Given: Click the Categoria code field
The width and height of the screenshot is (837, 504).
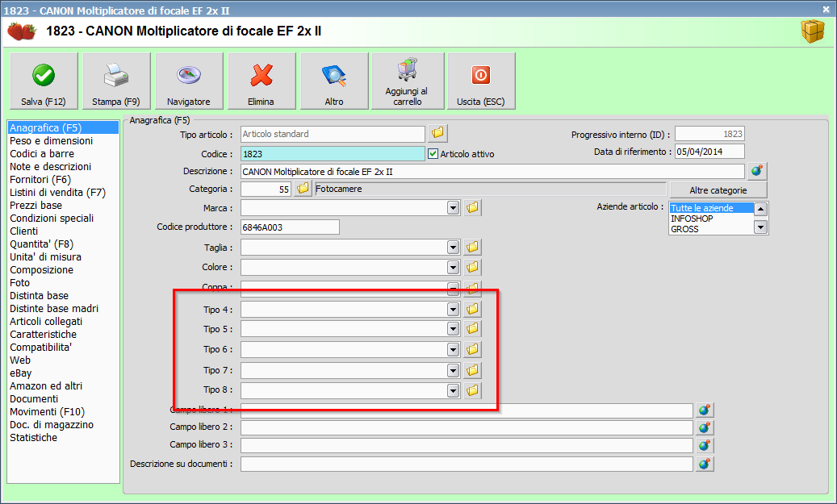Looking at the screenshot, I should point(266,189).
